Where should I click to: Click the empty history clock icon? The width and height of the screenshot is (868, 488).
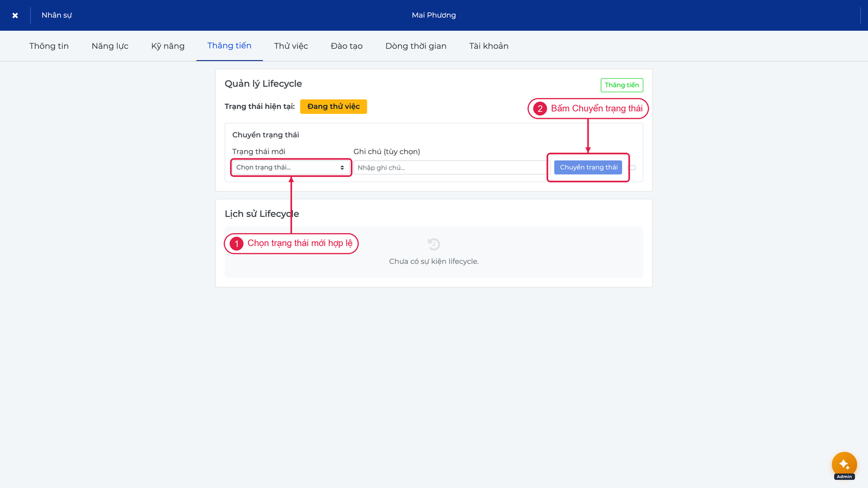tap(434, 244)
